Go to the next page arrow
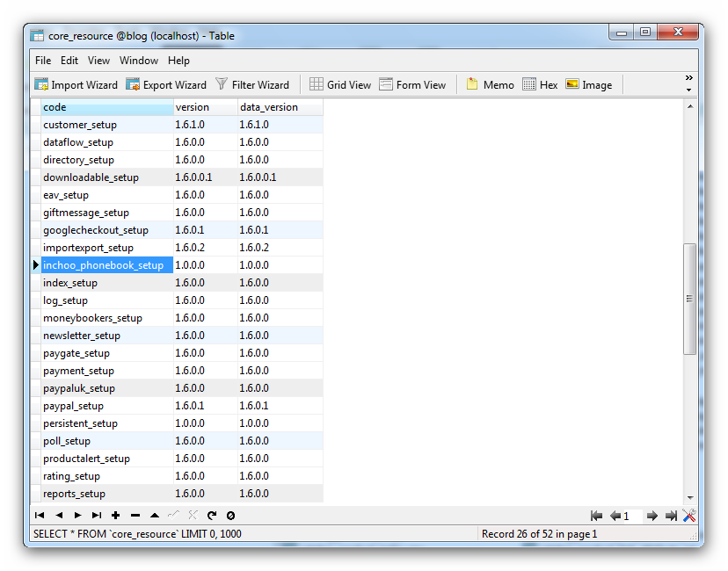Viewport: 728px width, 571px height. click(x=652, y=516)
